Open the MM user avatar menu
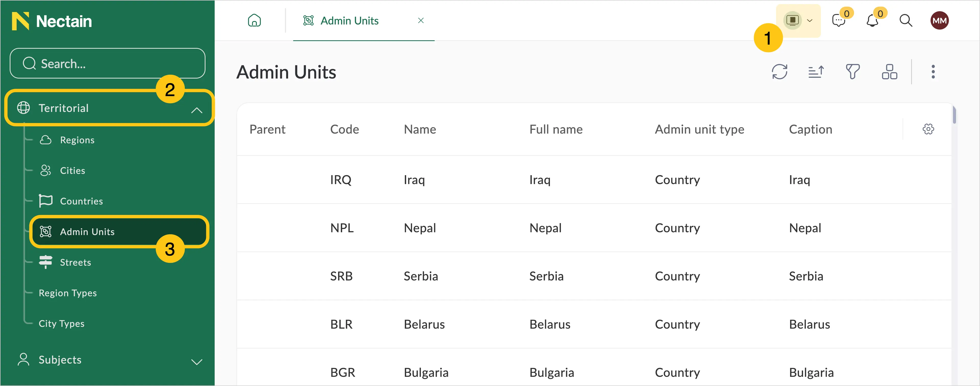Viewport: 980px width, 386px height. (x=939, y=21)
